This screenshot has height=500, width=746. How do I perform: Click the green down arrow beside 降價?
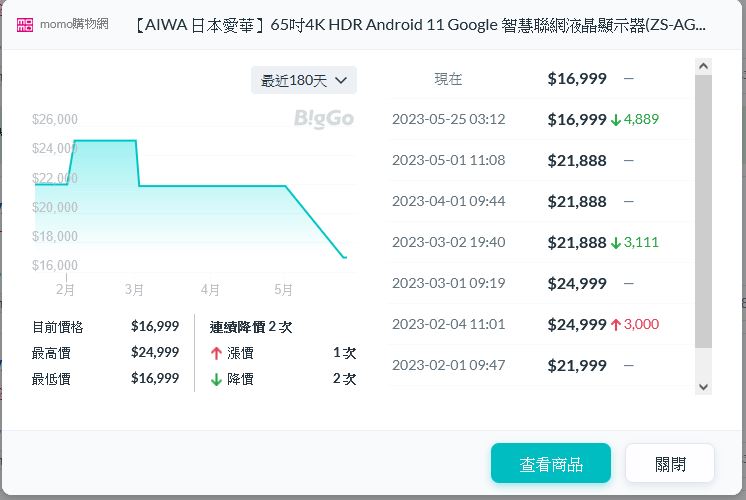pos(216,379)
